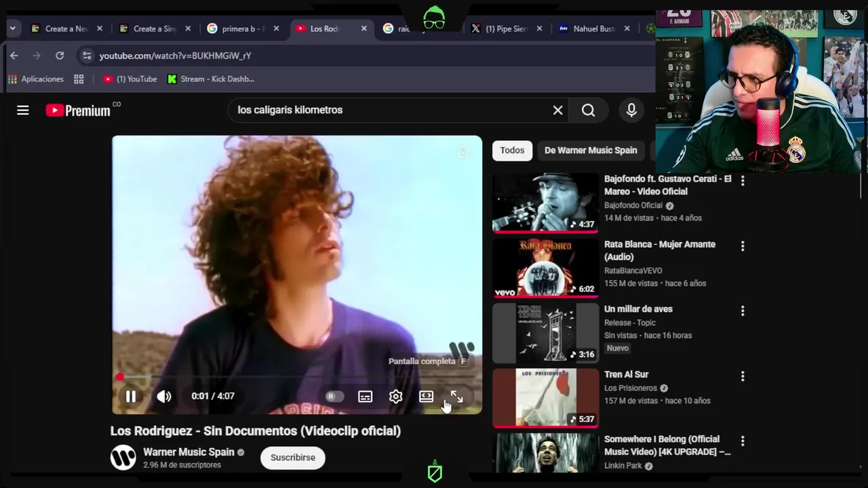Subscribe to Warner Music Spain
The image size is (868, 488).
click(x=293, y=457)
